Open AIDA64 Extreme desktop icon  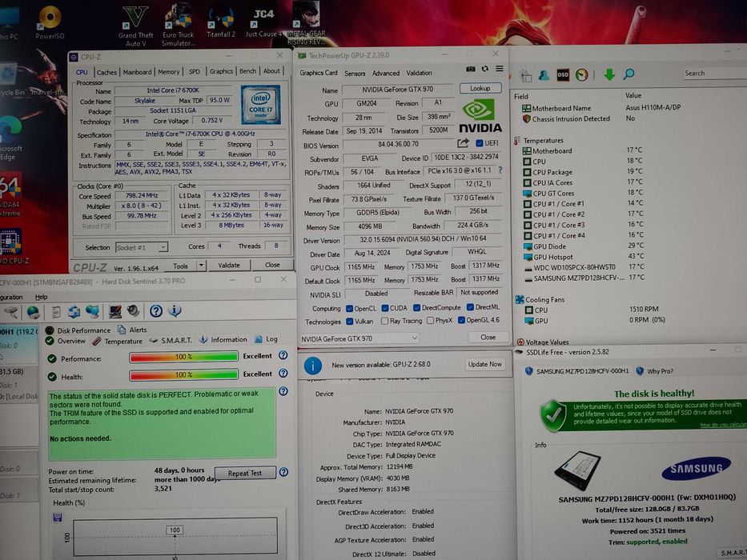[x=10, y=196]
